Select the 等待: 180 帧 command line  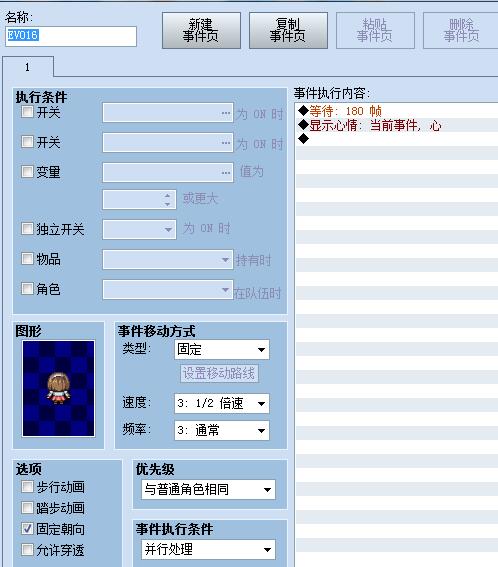coord(397,111)
